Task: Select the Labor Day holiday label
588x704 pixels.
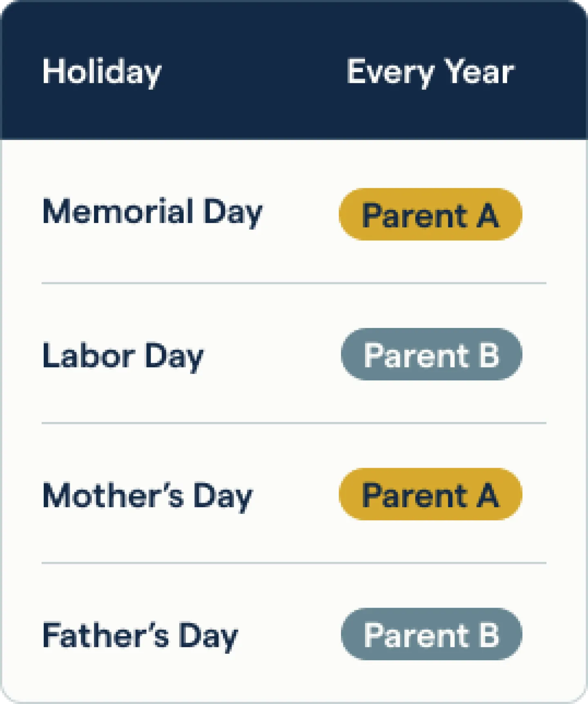Action: 123,355
